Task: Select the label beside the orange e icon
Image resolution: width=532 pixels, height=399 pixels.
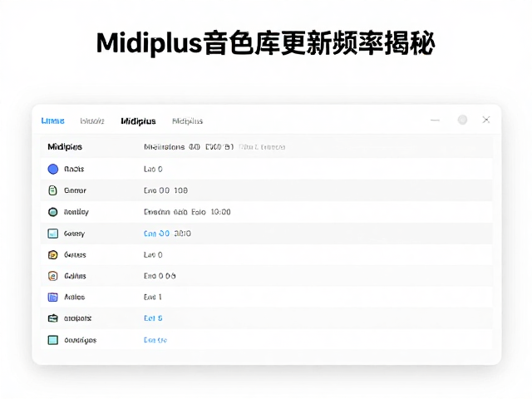Action: (x=75, y=276)
